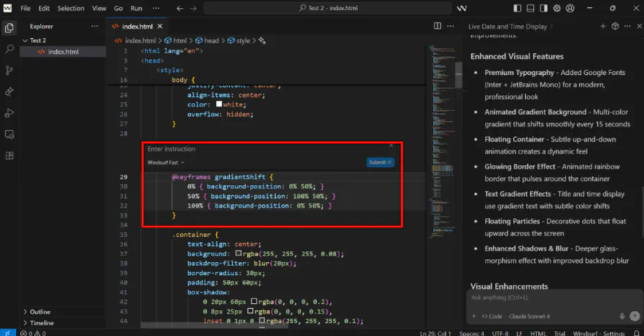Click the microphone icon in chat input
Screen dimensions: 644x336
pos(622,316)
